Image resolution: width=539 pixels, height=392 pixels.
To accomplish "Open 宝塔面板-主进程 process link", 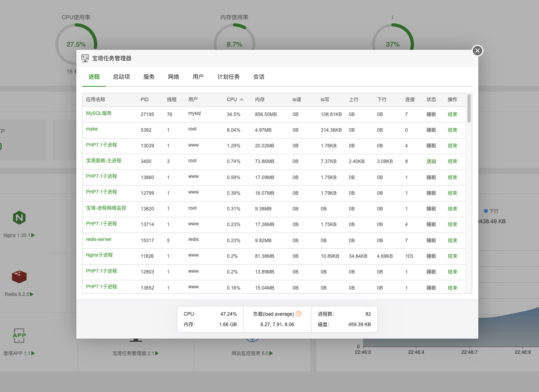I will point(104,161).
